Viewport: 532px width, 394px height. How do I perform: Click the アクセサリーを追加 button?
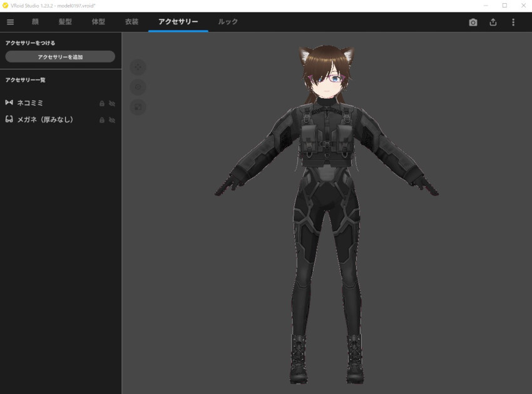(60, 57)
